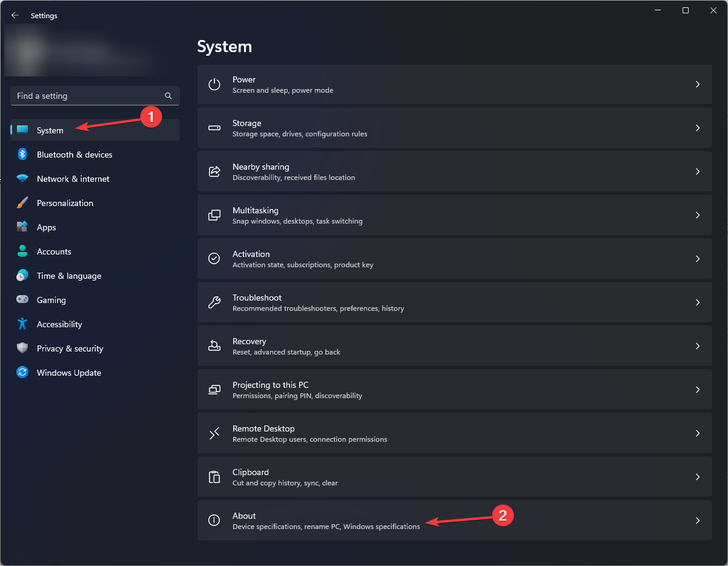This screenshot has height=566, width=728.
Task: Click 'Discoverability, received files location' text
Action: coord(294,178)
